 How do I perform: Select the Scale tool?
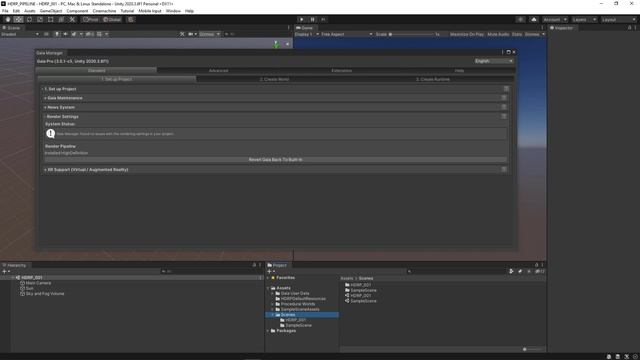[x=40, y=20]
